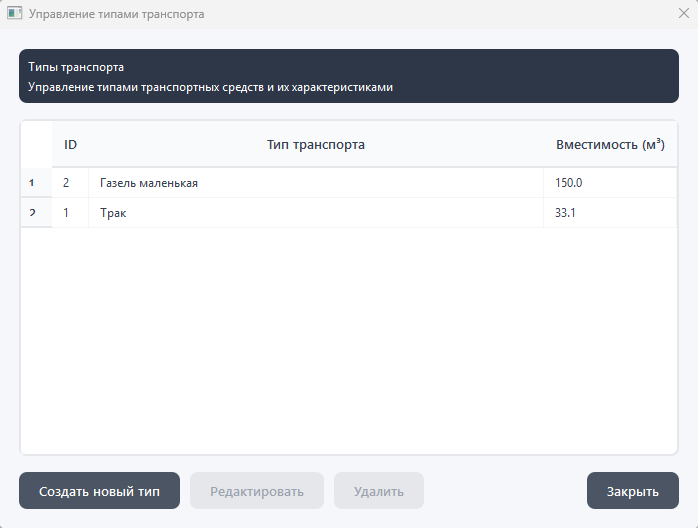
Task: Click the empty area below the table rows
Action: tap(348, 340)
